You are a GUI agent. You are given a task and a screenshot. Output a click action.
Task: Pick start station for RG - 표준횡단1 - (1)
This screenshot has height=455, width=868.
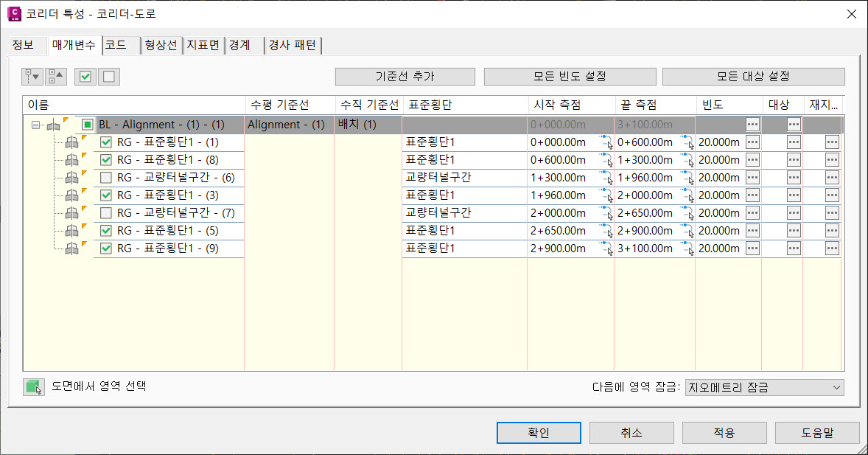tap(606, 142)
